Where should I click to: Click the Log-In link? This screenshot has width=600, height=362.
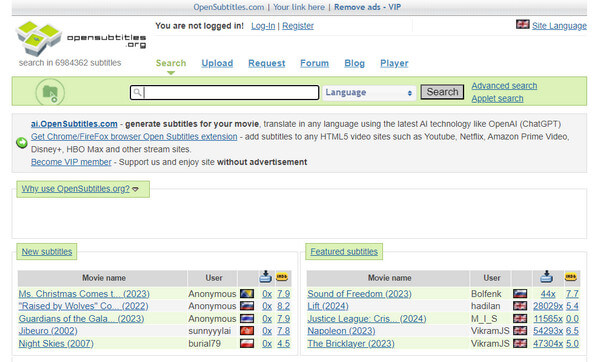coord(263,26)
